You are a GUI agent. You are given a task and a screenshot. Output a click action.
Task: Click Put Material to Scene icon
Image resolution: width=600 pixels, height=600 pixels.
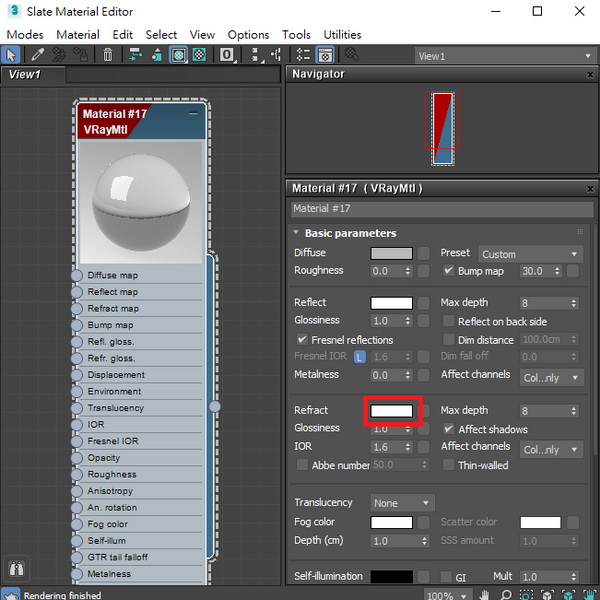[59, 55]
